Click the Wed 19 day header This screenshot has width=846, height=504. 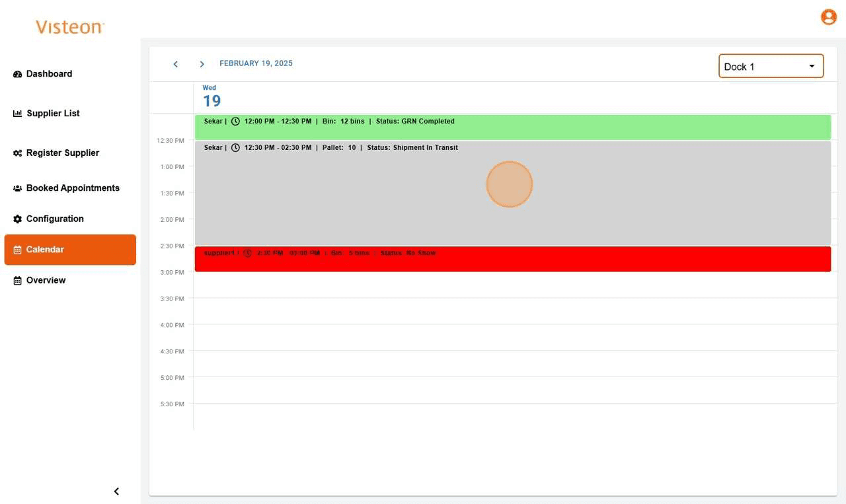(211, 96)
